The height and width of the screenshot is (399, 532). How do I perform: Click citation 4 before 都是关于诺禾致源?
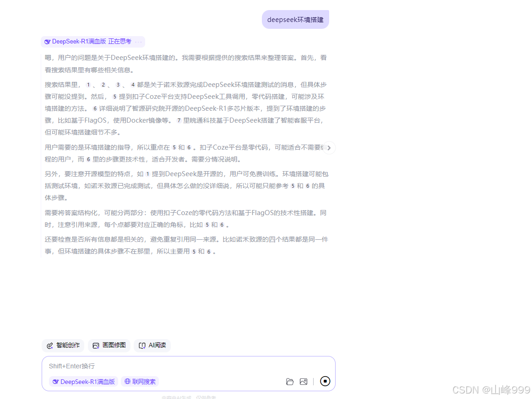pos(133,85)
